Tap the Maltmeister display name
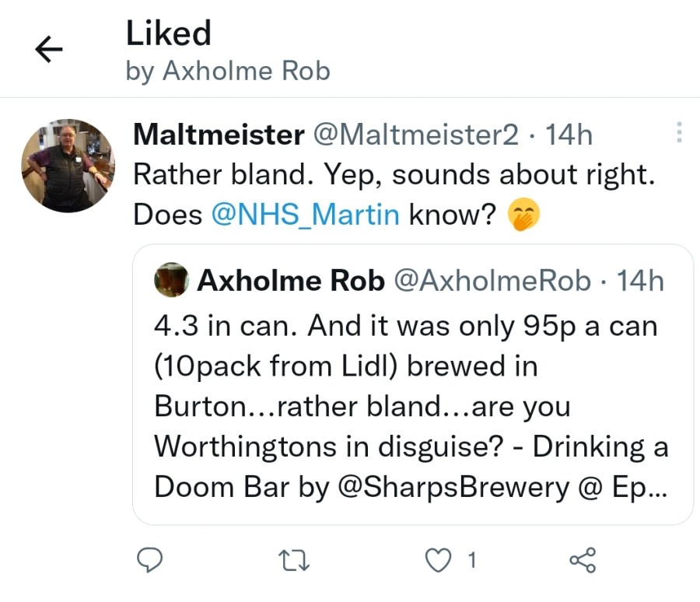The height and width of the screenshot is (602, 700). pos(219,135)
